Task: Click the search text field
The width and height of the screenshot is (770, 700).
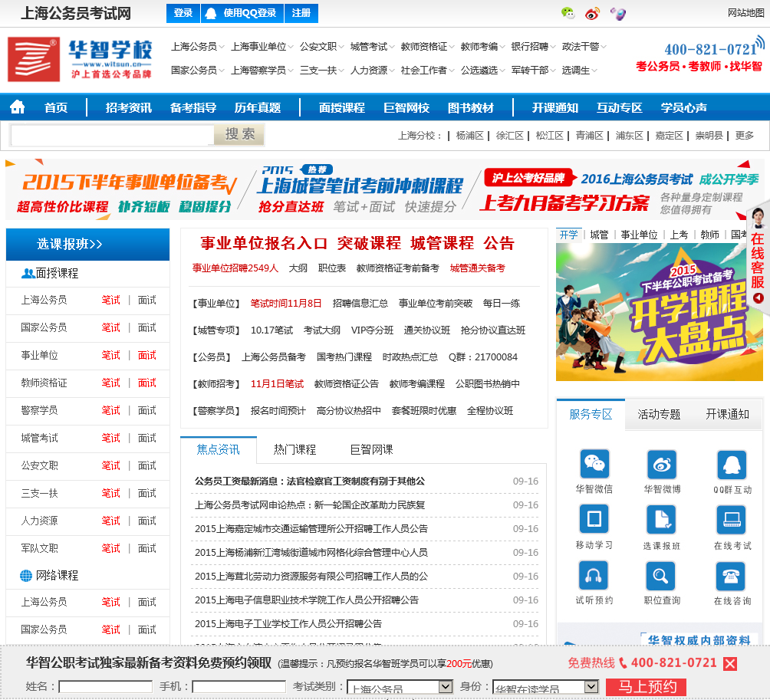Action: click(x=113, y=134)
